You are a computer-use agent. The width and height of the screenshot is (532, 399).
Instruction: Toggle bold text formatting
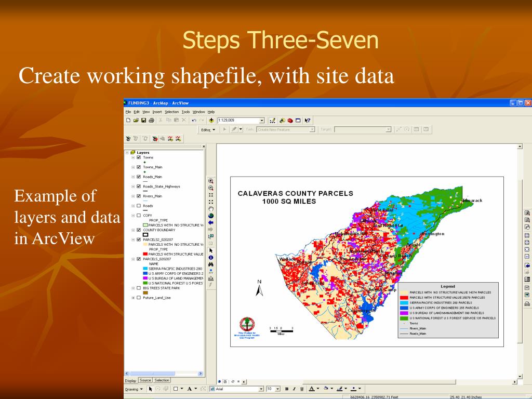click(287, 389)
